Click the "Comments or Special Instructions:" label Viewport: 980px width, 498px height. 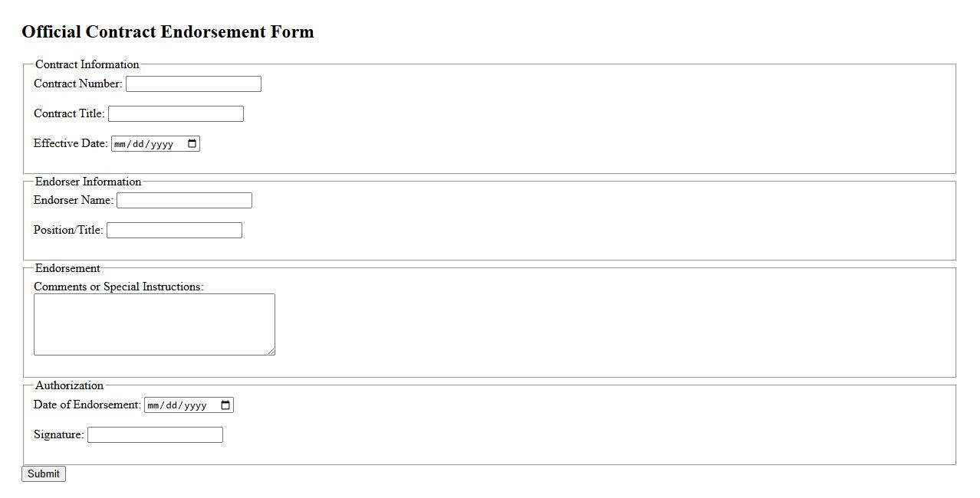click(118, 287)
